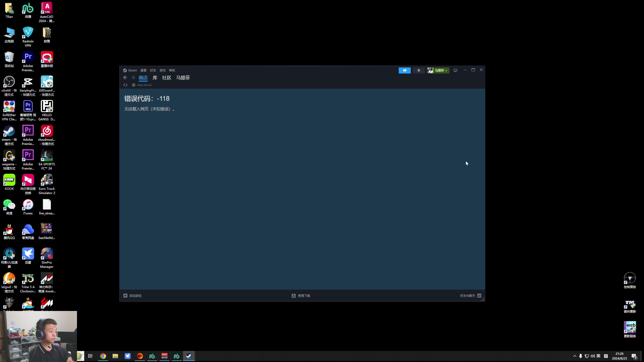This screenshot has width=644, height=362.
Task: Click the Steam announcements megaphone button
Action: tap(405, 70)
